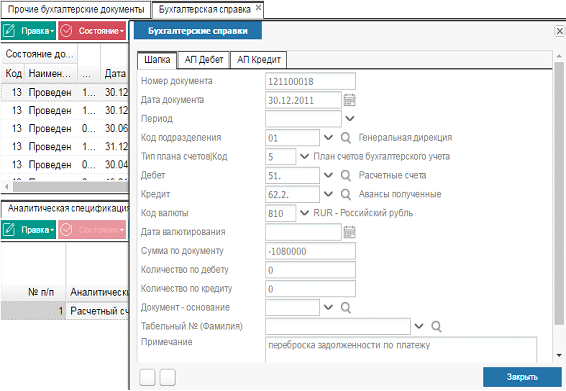The height and width of the screenshot is (391, 566).
Task: Switch to the Шапка tab
Action: coord(157,60)
